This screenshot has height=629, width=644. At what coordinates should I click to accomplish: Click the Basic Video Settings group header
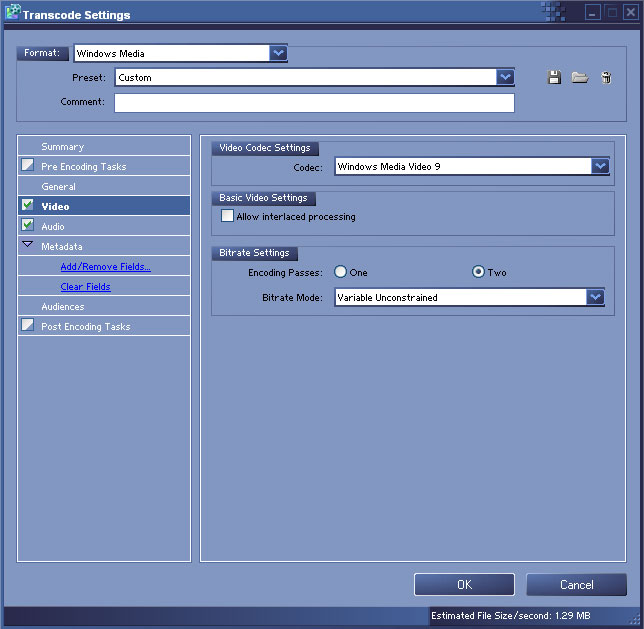point(263,198)
